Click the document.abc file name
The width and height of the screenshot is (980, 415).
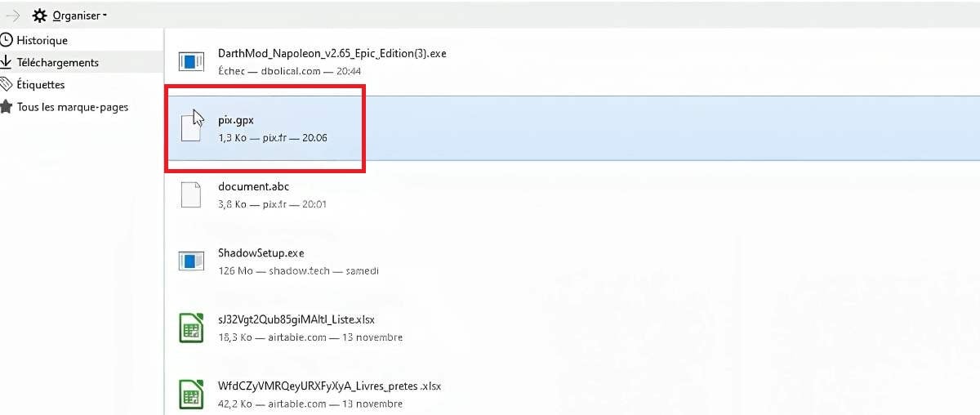[x=253, y=186]
